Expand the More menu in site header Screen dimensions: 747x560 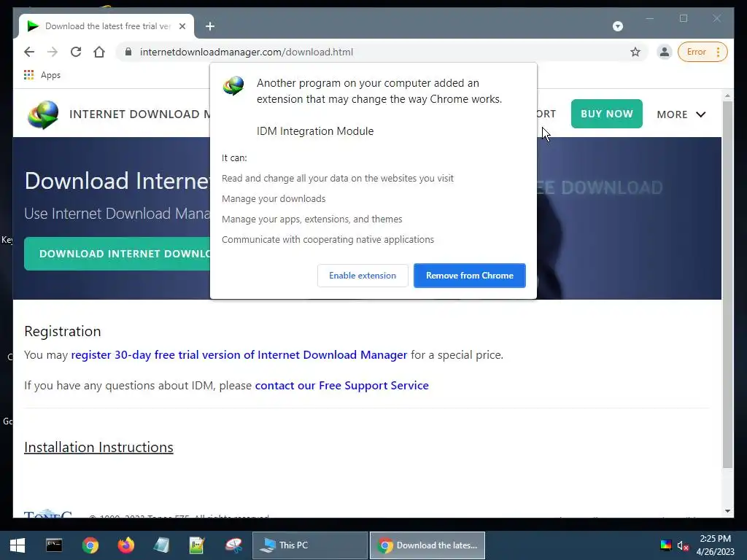[681, 114]
